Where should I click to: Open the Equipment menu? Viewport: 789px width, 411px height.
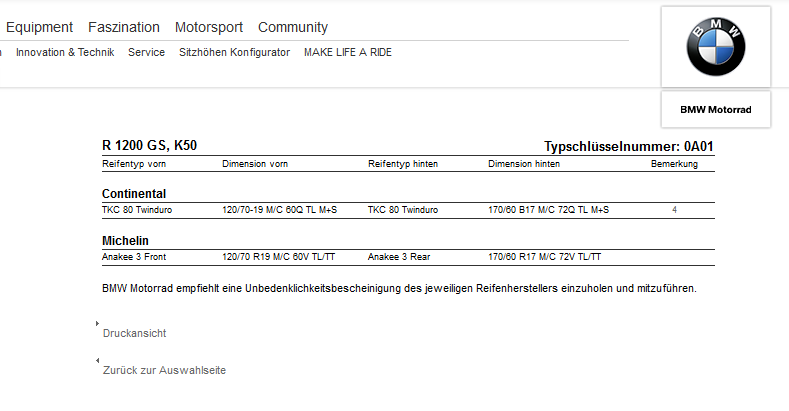click(39, 27)
